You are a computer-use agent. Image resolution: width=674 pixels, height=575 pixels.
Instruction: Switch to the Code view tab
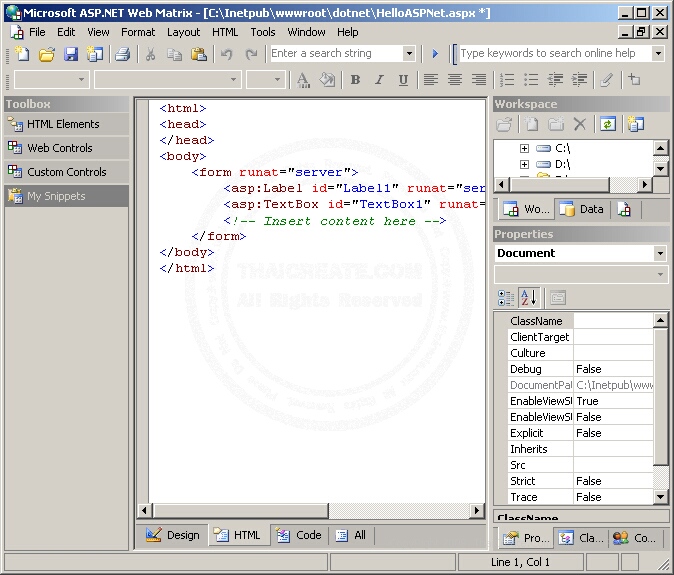tap(299, 535)
